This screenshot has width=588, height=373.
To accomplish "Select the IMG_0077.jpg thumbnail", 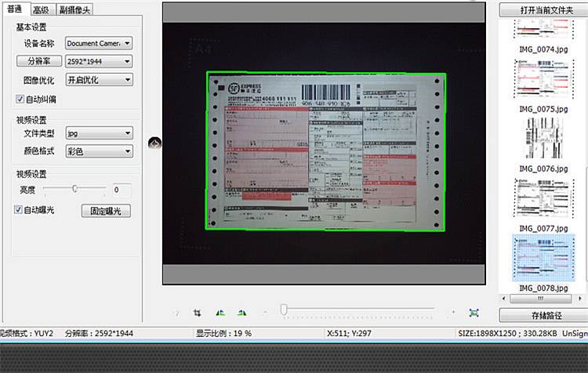I will tap(544, 198).
